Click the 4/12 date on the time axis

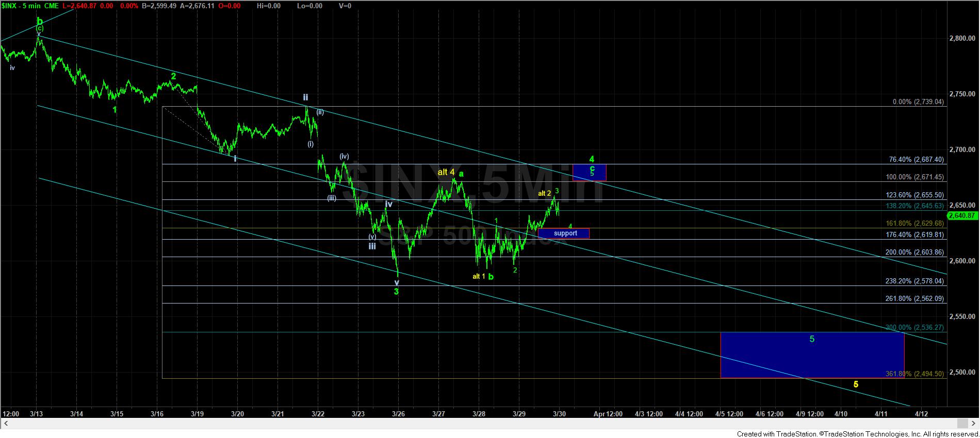[921, 414]
